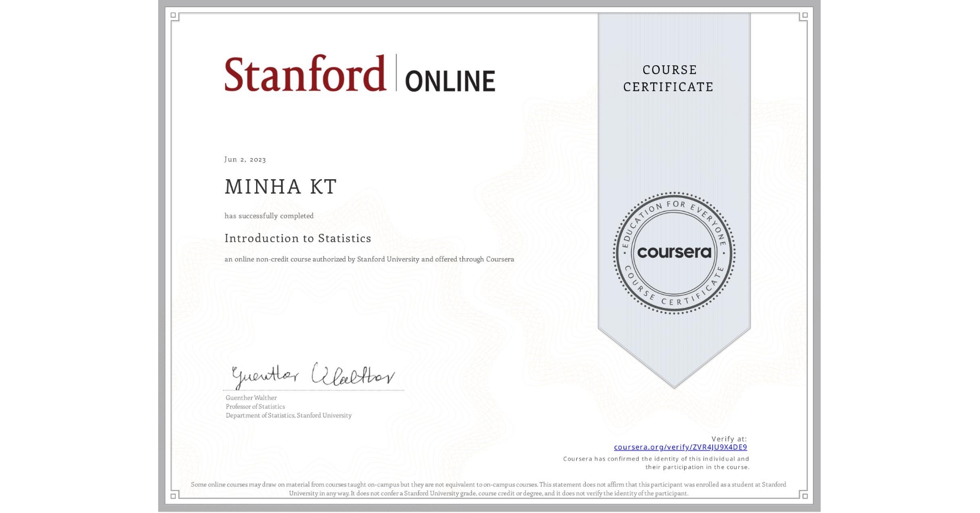Image resolution: width=980 pixels, height=513 pixels.
Task: Click the 'Introduction to Statistics' course title
Action: 298,238
